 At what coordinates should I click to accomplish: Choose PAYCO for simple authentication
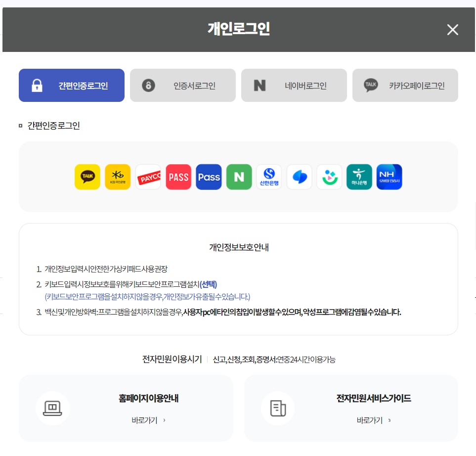coord(148,177)
